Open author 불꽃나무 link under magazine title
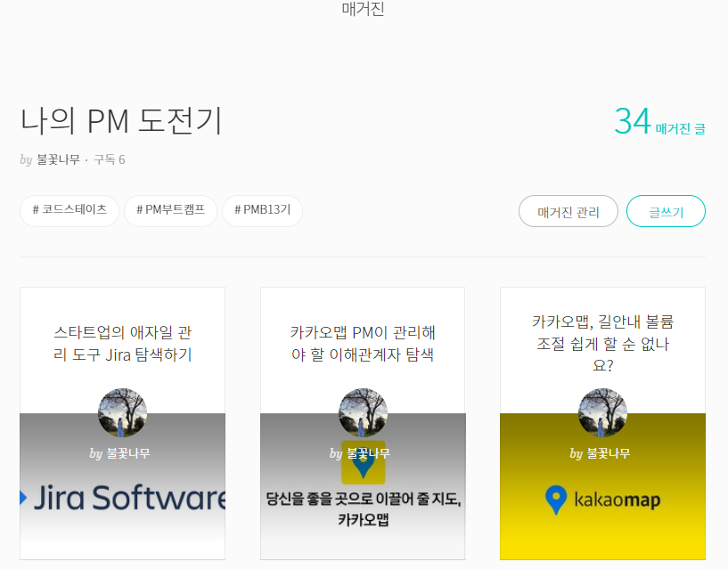This screenshot has height=570, width=728. coord(58,159)
